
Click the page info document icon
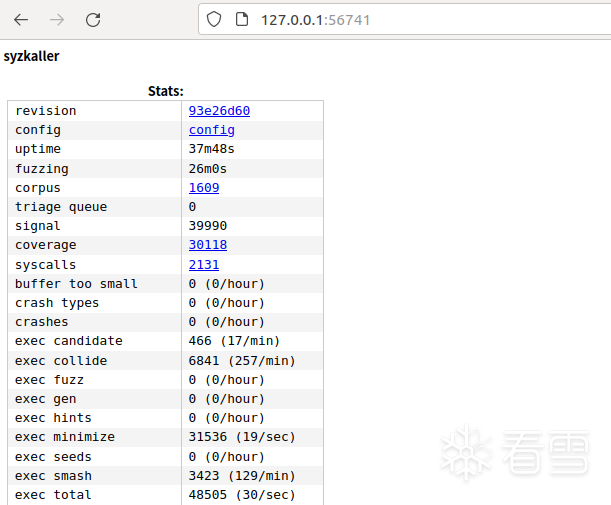pos(242,19)
